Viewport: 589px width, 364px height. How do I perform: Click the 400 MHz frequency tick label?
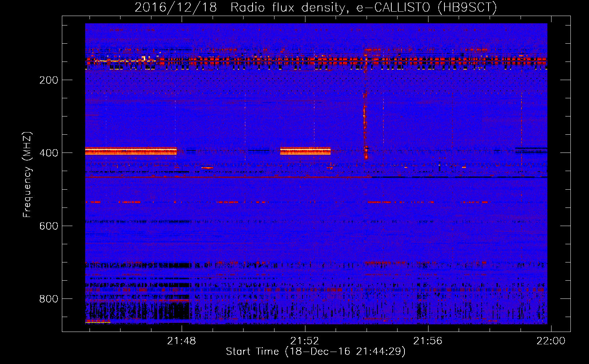49,153
